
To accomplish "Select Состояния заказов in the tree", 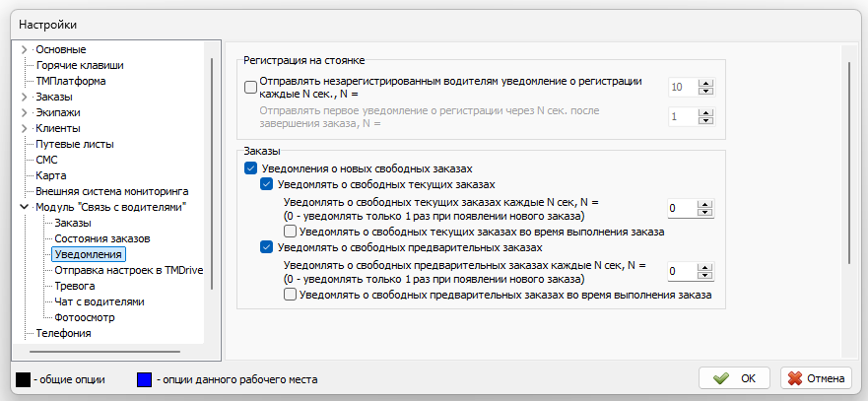I will [x=102, y=238].
